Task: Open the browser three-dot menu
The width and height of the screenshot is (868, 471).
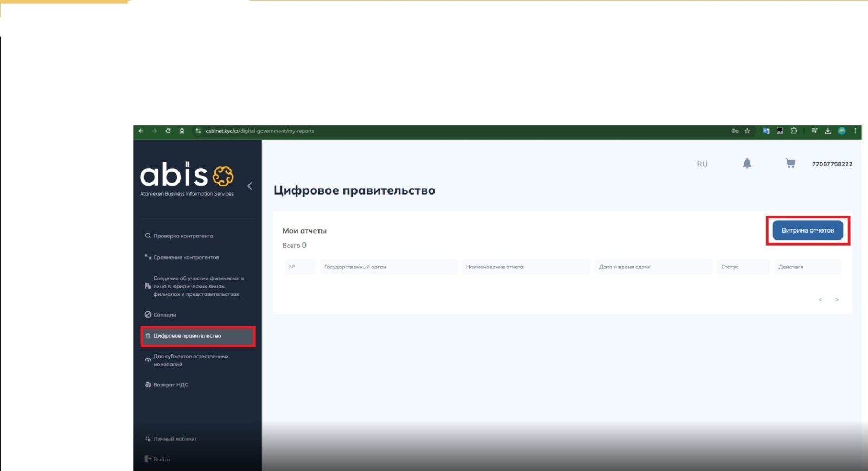Action: [855, 131]
